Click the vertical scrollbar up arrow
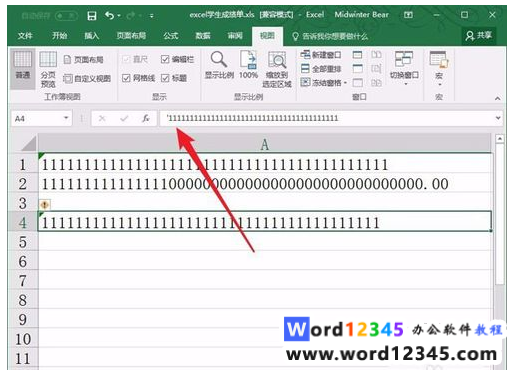 499,139
